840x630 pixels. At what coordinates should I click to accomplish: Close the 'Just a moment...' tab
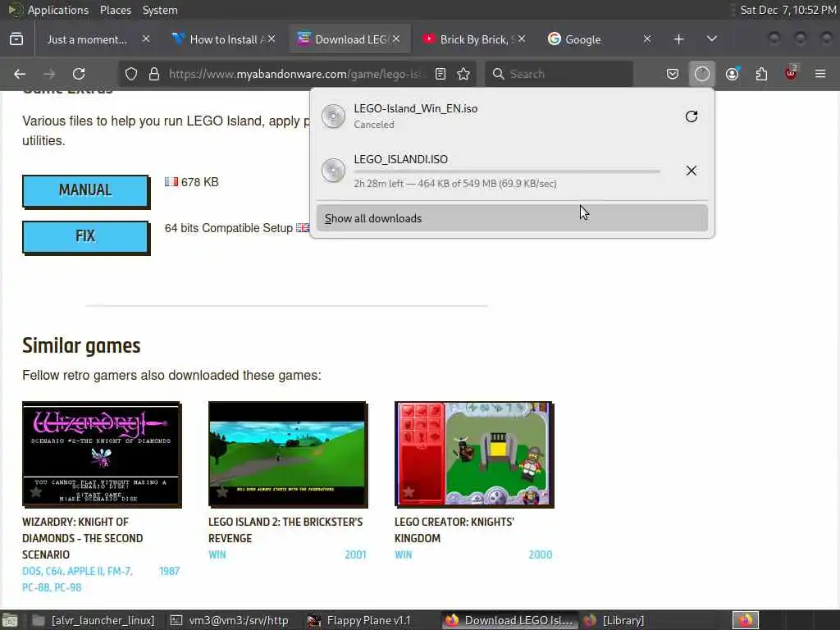146,39
